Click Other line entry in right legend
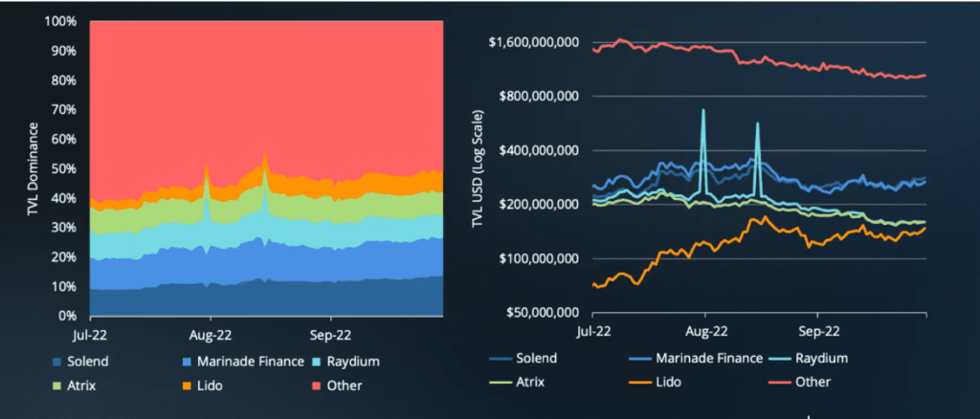The height and width of the screenshot is (419, 980). point(801,382)
